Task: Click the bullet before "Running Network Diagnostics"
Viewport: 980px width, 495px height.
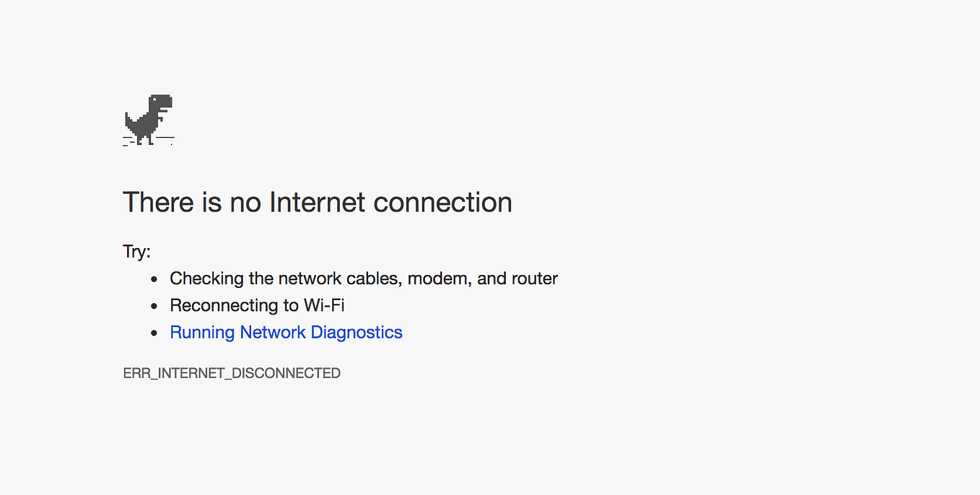Action: tap(154, 333)
